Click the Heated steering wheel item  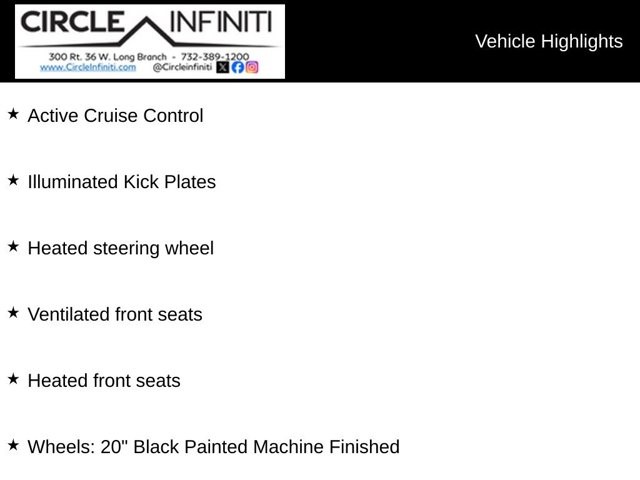tap(121, 248)
